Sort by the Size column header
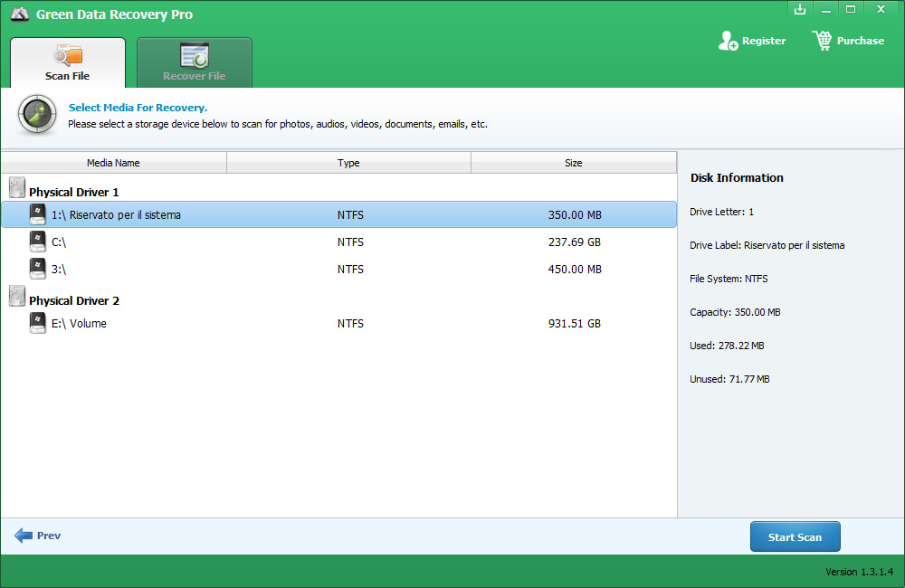Image resolution: width=905 pixels, height=588 pixels. pos(573,163)
